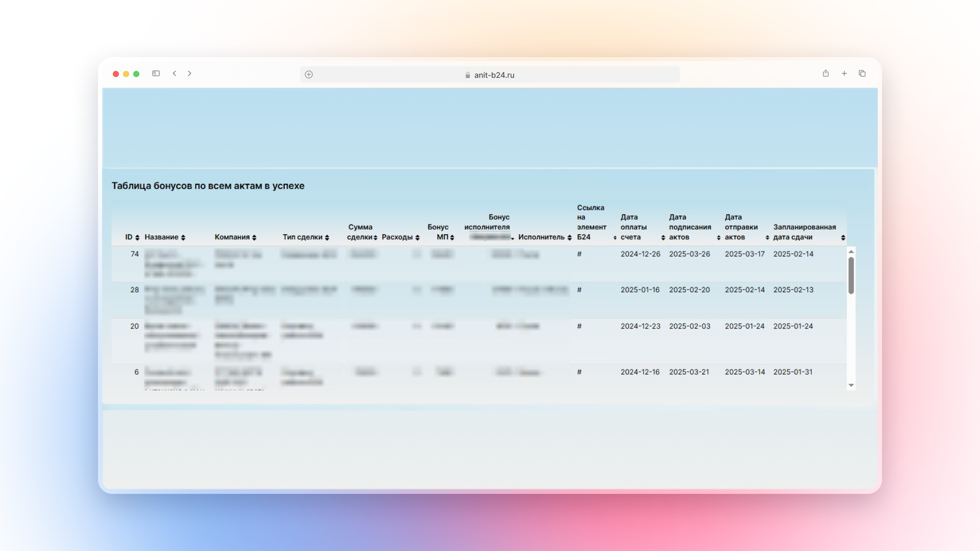
Task: Open the # link in row 28
Action: coord(579,290)
